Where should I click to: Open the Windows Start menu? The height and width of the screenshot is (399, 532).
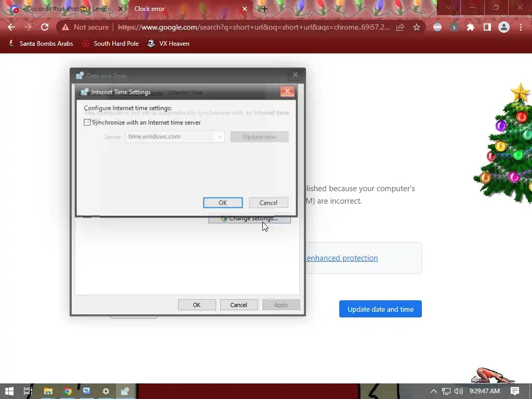tap(9, 391)
